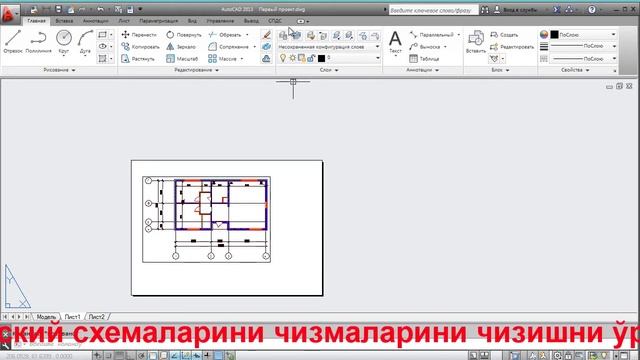
Task: Open the СПДС ribbon tab
Action: 275,21
